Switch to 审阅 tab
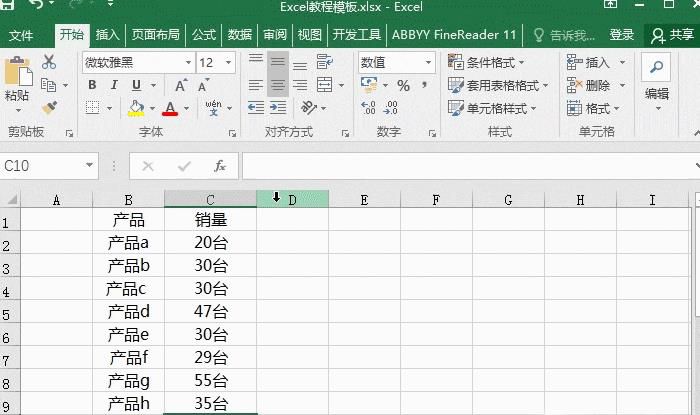This screenshot has height=415, width=700. pyautogui.click(x=275, y=35)
